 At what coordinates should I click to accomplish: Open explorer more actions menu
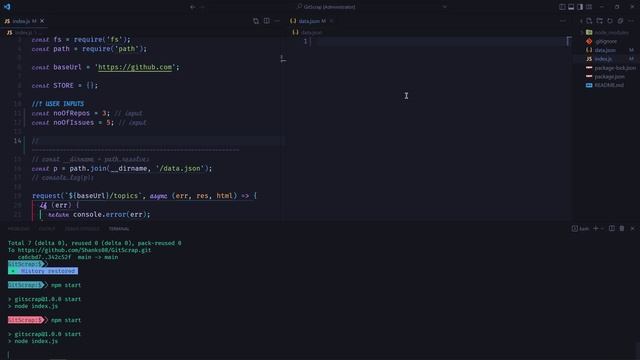[631, 21]
